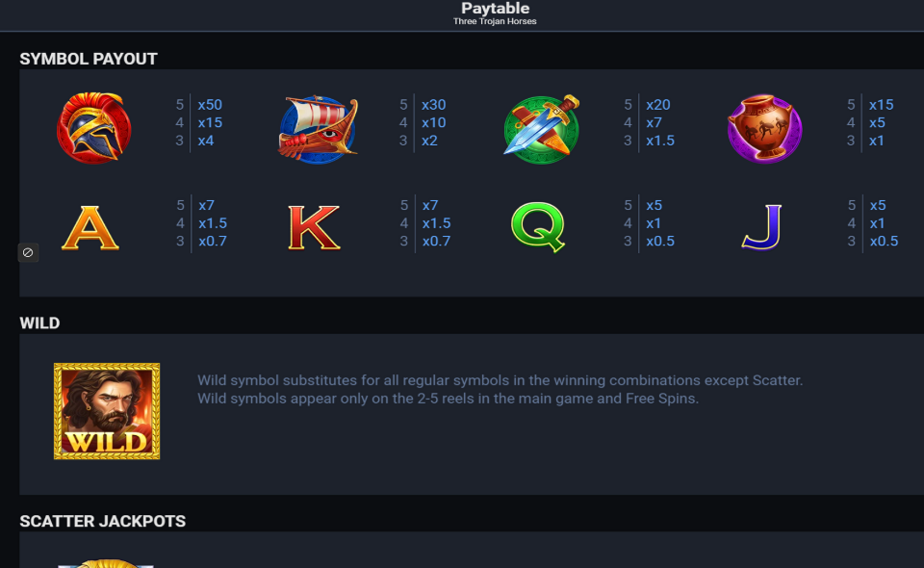The width and height of the screenshot is (924, 568).
Task: Click the x20 sword payout value
Action: pyautogui.click(x=658, y=105)
